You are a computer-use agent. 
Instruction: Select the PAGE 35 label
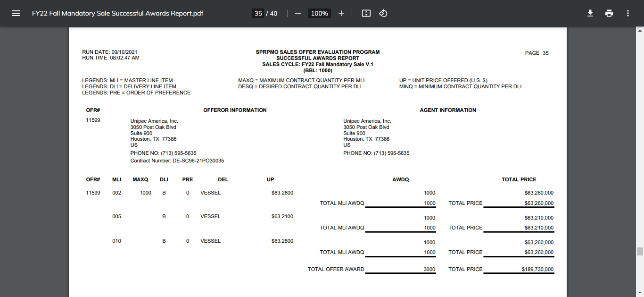(537, 53)
